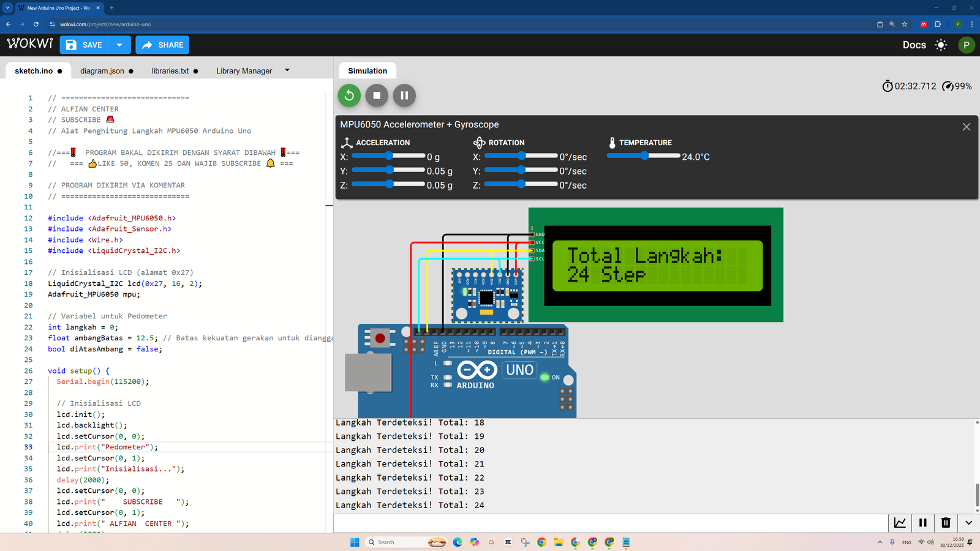Image resolution: width=980 pixels, height=551 pixels.
Task: Open the Wokwi user profile avatar
Action: tap(966, 45)
